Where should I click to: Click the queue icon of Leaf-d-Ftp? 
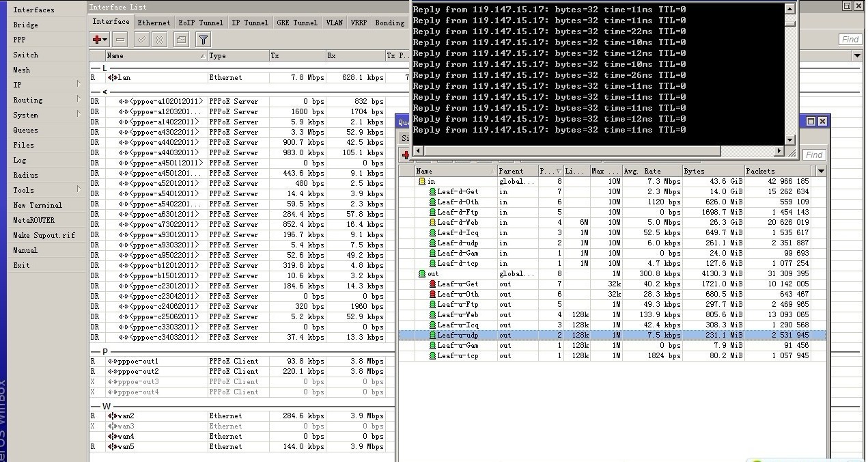(x=432, y=213)
